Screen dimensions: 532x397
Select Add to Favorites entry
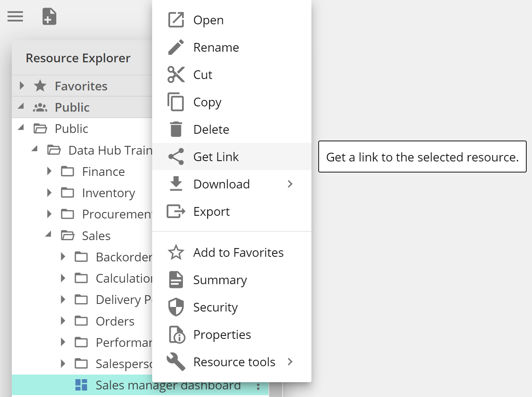coord(232,252)
